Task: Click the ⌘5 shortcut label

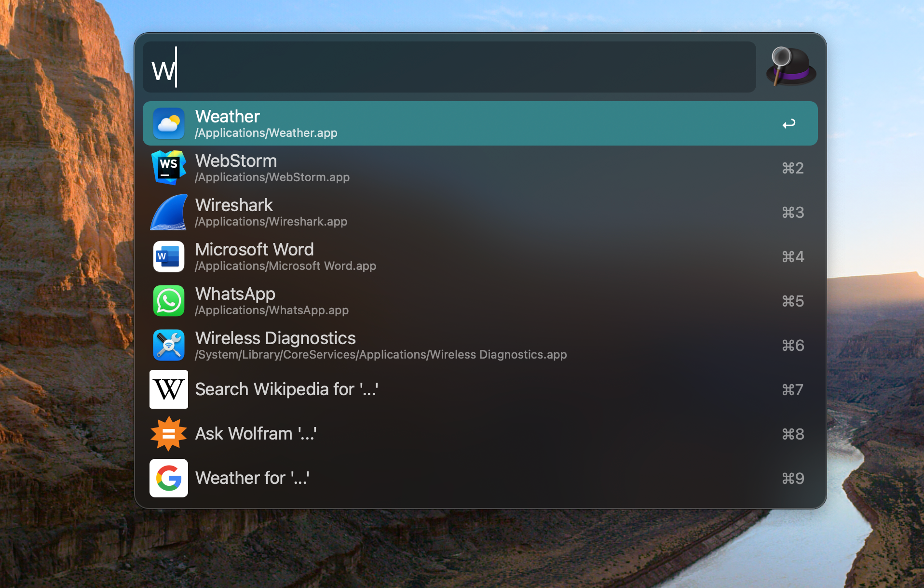Action: coord(793,301)
